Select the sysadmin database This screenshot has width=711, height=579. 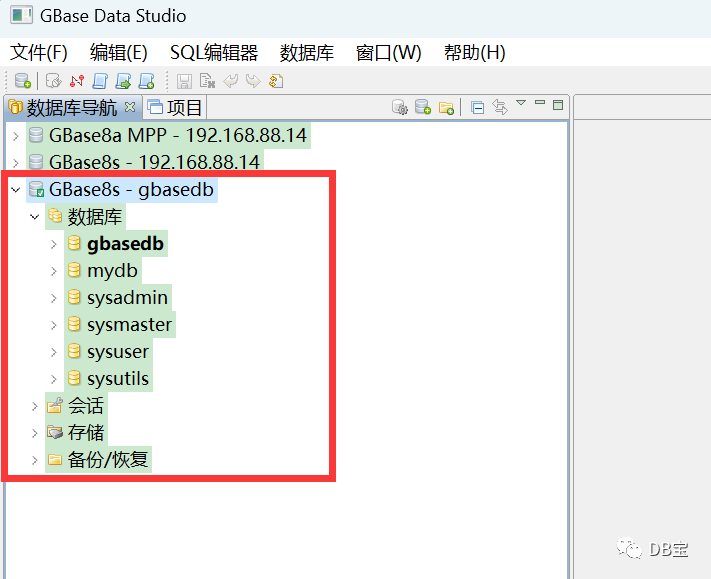coord(127,297)
